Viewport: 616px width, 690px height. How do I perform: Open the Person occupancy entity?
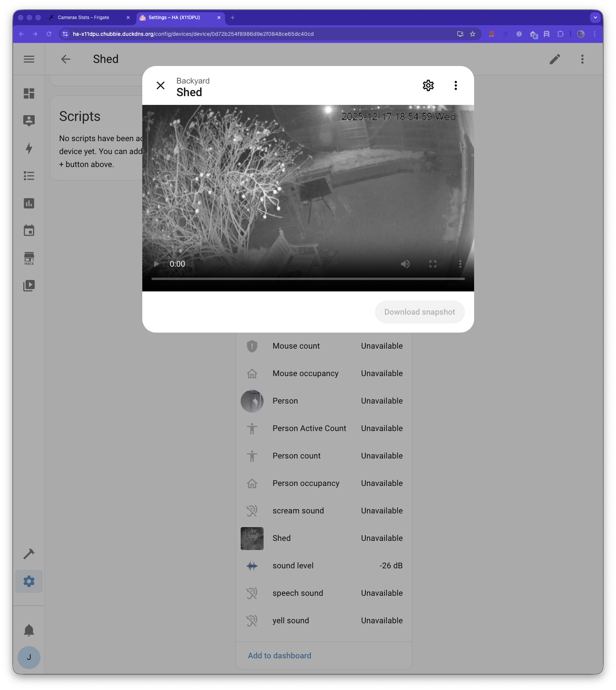point(324,483)
